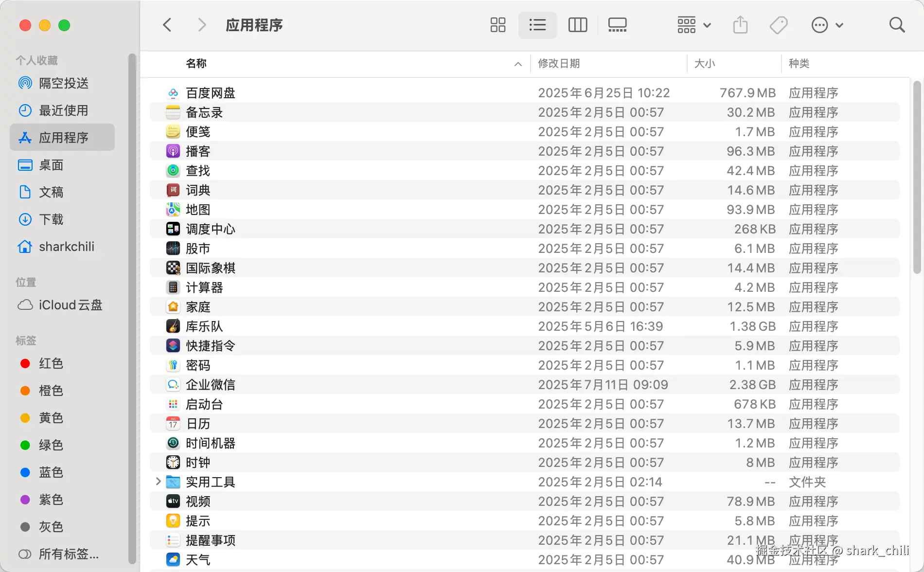
Task: Select the 提醒事项 app name
Action: click(x=211, y=540)
